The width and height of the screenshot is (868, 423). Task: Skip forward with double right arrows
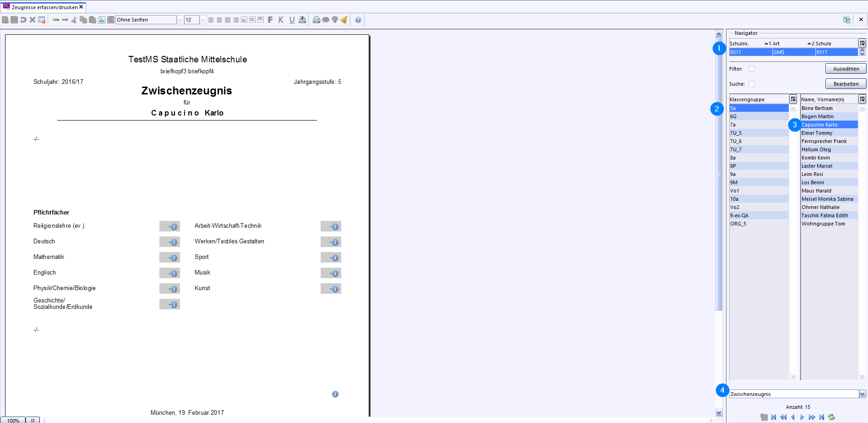812,417
